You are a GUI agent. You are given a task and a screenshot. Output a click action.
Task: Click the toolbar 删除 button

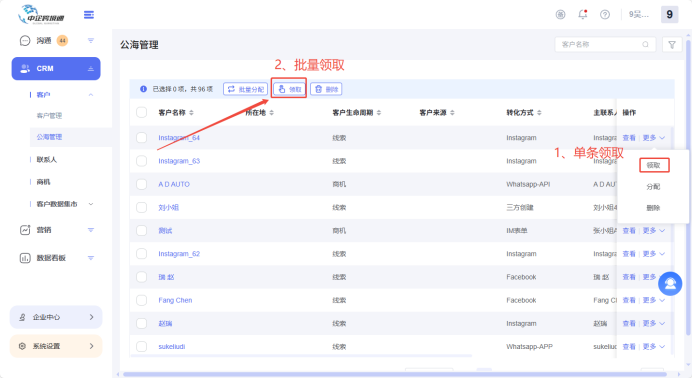[327, 89]
